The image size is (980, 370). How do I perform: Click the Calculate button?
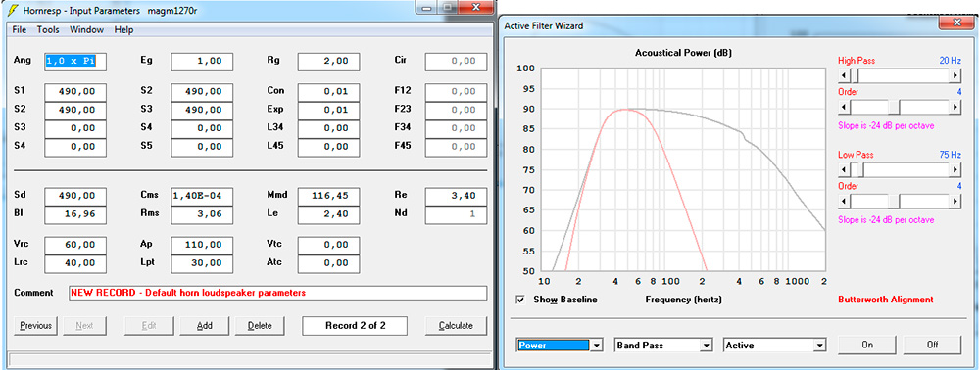457,326
